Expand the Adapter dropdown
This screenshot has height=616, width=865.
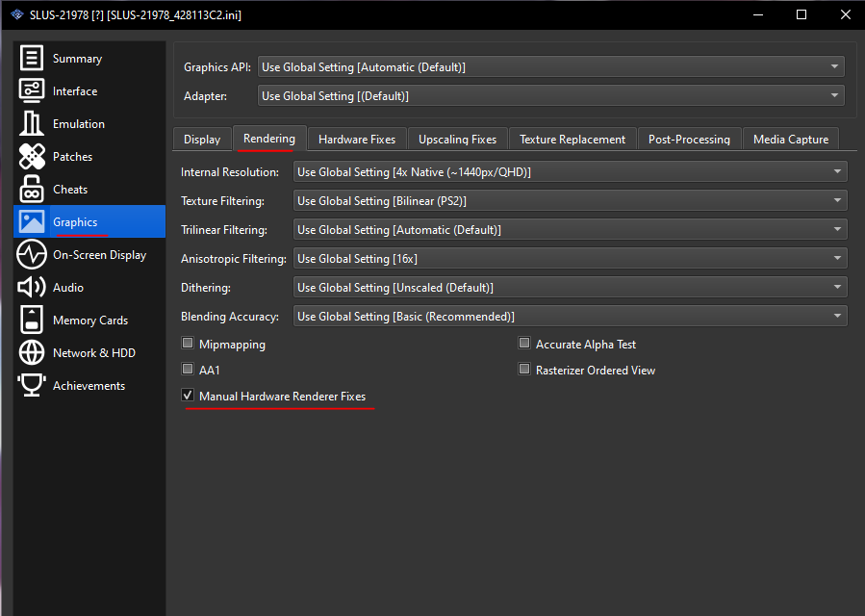(550, 95)
